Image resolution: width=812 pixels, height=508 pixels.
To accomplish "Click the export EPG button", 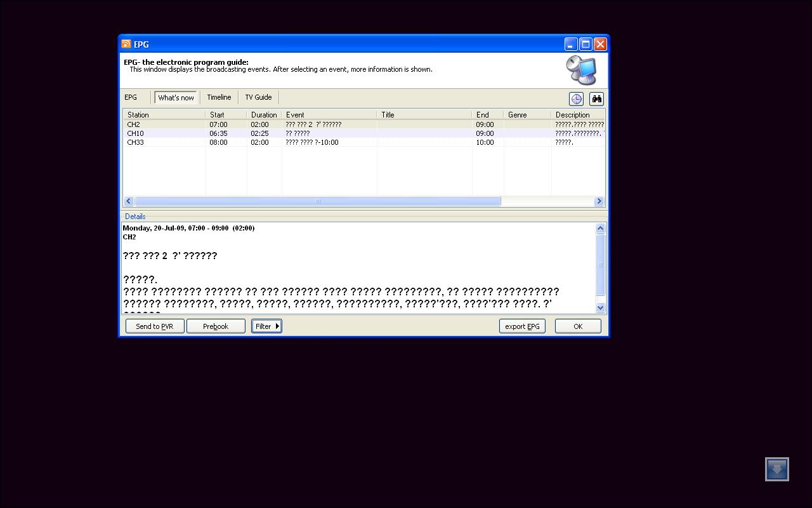I will 522,326.
